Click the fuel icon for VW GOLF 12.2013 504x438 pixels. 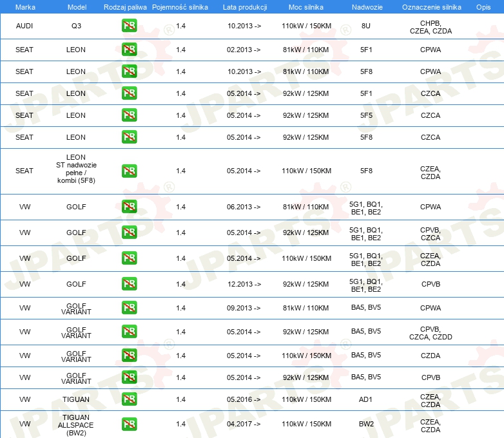click(129, 284)
